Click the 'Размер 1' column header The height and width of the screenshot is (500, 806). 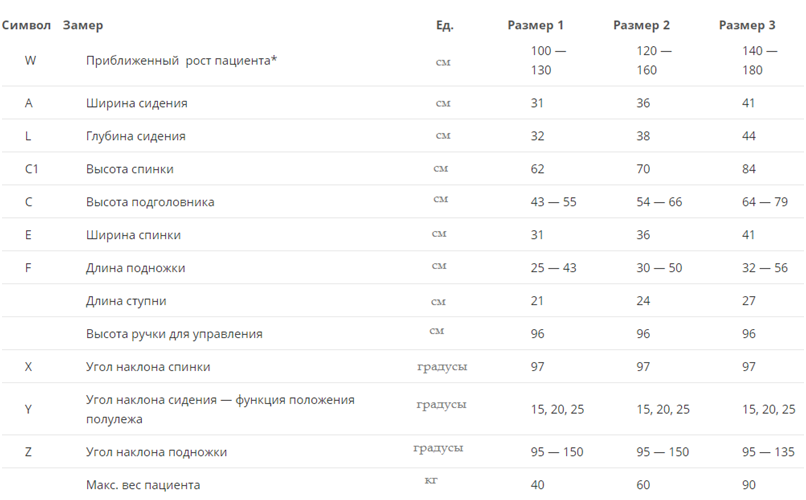tap(536, 25)
